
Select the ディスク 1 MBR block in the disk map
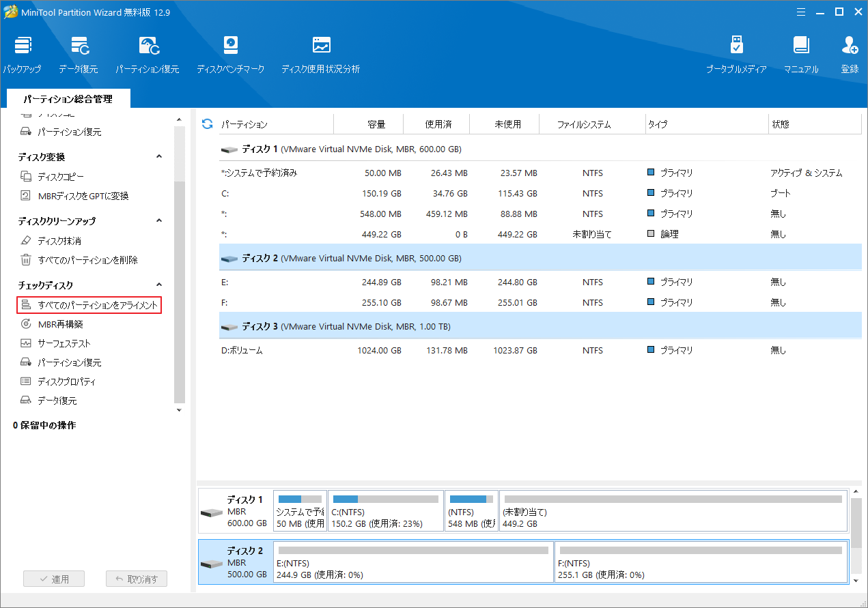pos(235,511)
